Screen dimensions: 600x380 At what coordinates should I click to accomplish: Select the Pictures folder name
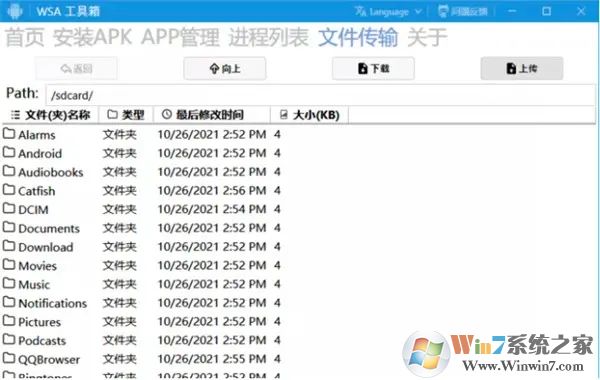coord(39,322)
